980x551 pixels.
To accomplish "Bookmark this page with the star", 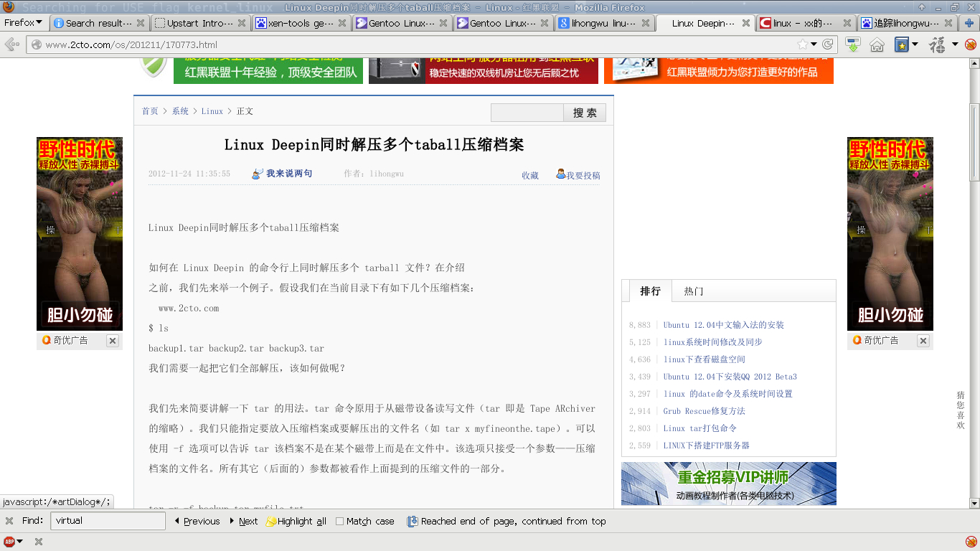I will pyautogui.click(x=802, y=44).
